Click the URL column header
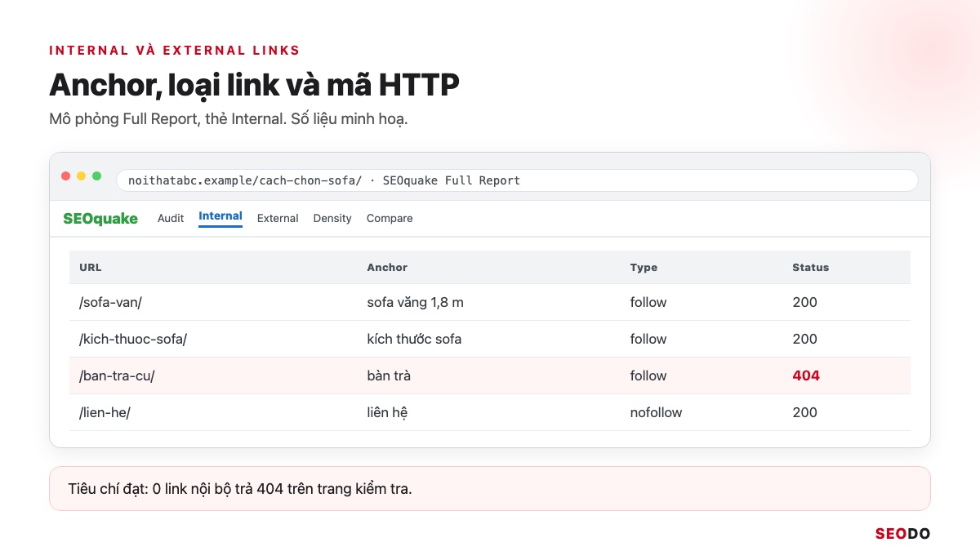The image size is (980, 560). click(91, 267)
